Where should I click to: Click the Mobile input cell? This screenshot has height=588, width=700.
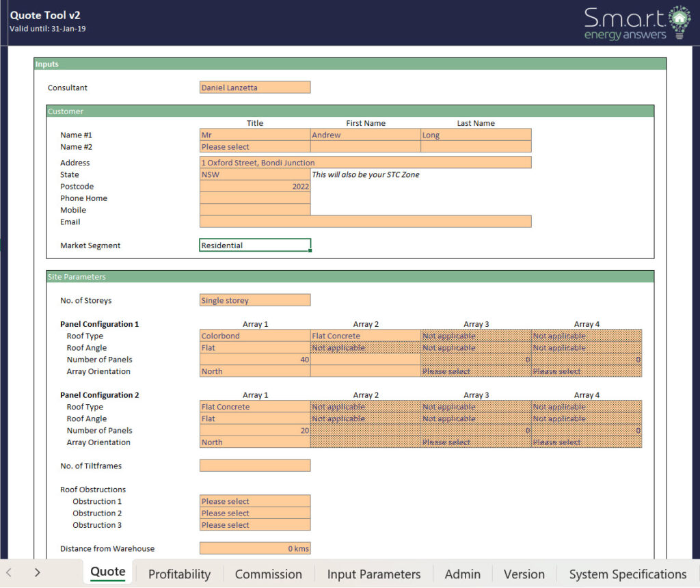click(255, 210)
